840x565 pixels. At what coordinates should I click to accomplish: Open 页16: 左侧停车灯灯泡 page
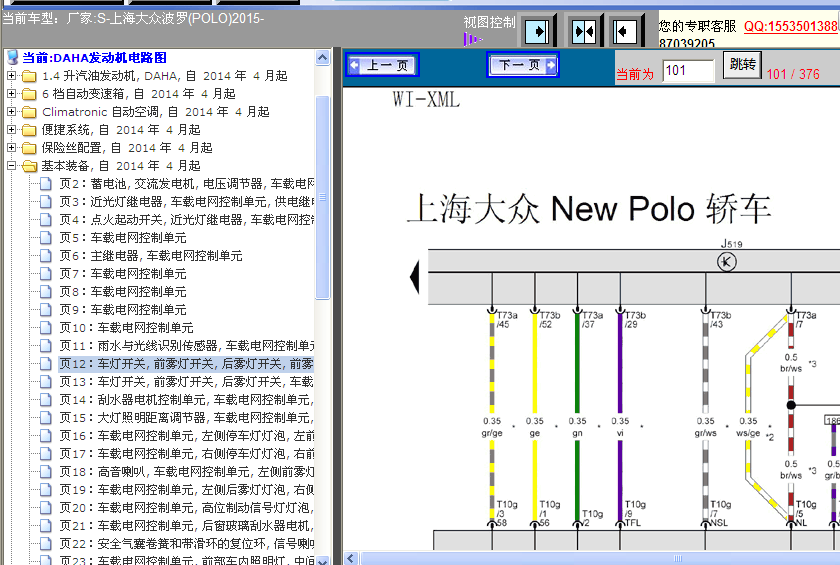pos(186,435)
